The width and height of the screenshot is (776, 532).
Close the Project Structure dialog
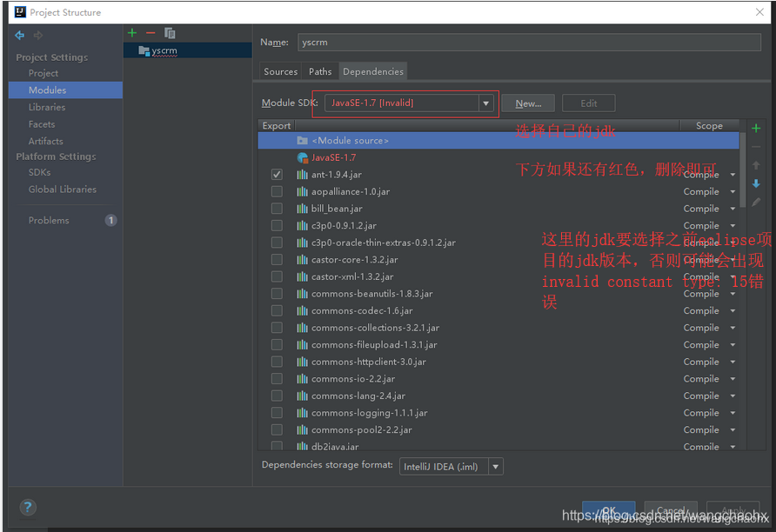(x=759, y=12)
